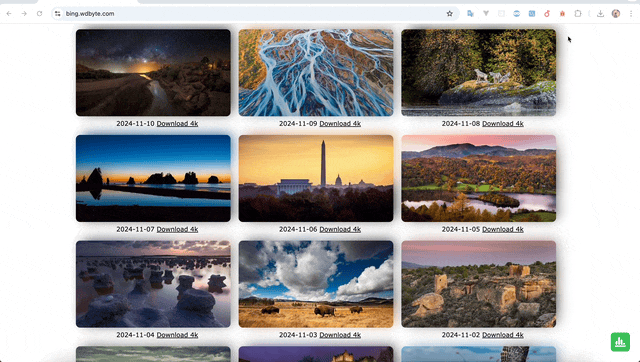The width and height of the screenshot is (640, 362).
Task: Open the braided river aerial thumbnail
Action: click(316, 73)
